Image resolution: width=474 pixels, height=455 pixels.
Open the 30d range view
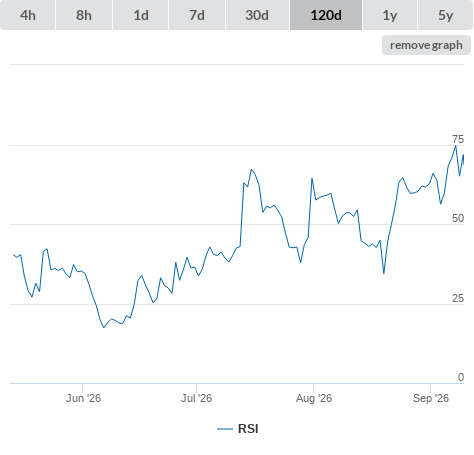257,15
